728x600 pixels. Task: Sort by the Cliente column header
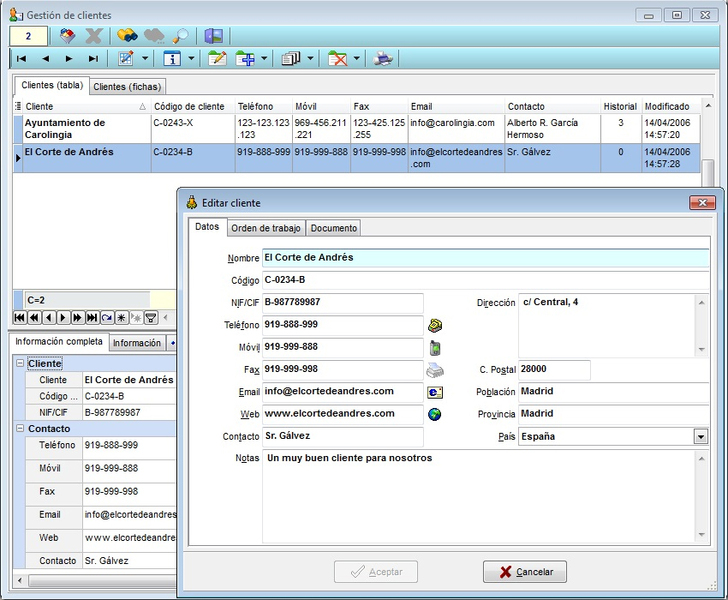point(86,106)
